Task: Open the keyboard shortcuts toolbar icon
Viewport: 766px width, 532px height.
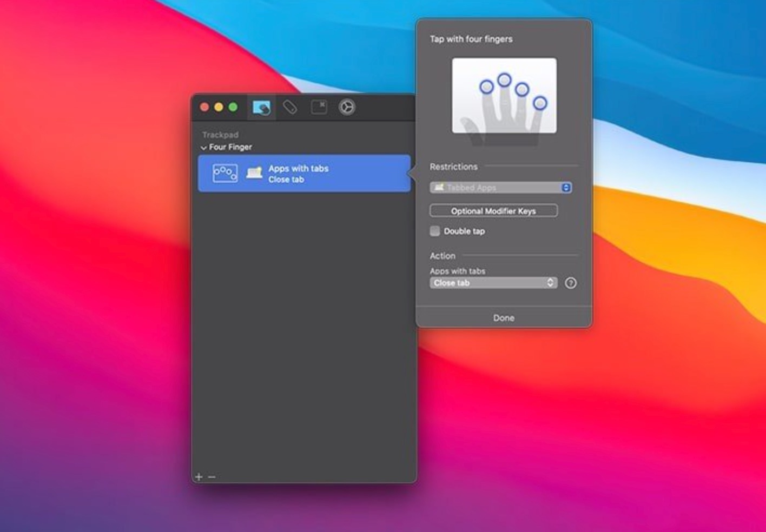Action: tap(319, 107)
